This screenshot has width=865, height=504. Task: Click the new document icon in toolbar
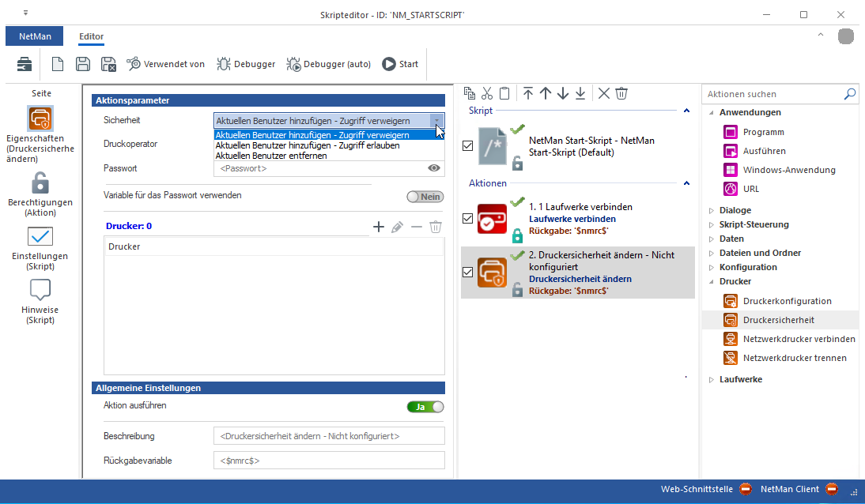(x=58, y=64)
